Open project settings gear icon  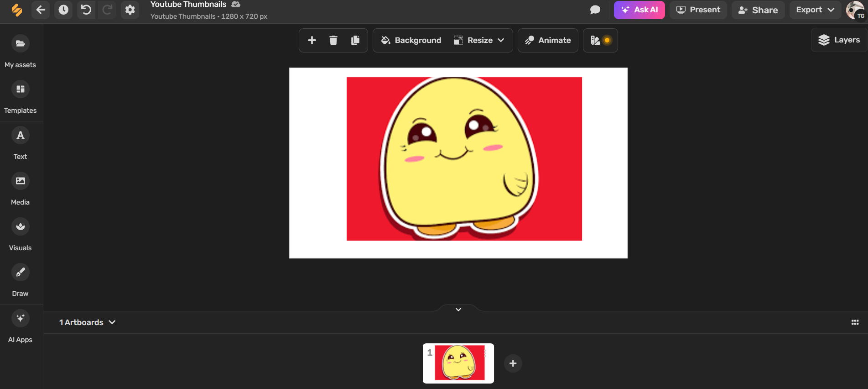130,10
